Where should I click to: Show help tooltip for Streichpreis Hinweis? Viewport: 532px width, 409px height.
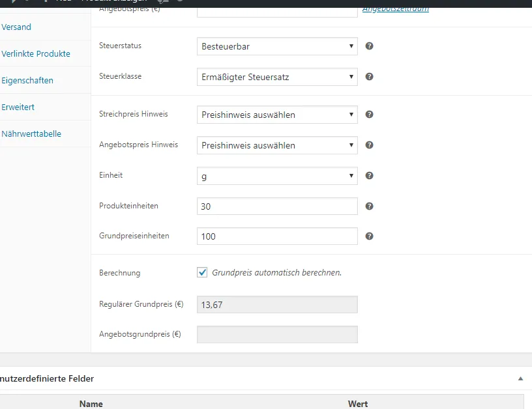click(x=369, y=115)
